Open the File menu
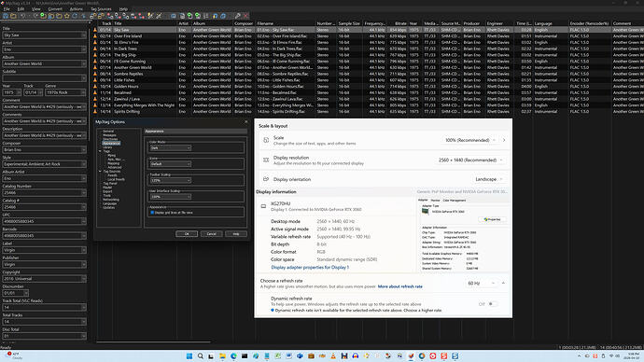644x362 pixels. [7, 9]
